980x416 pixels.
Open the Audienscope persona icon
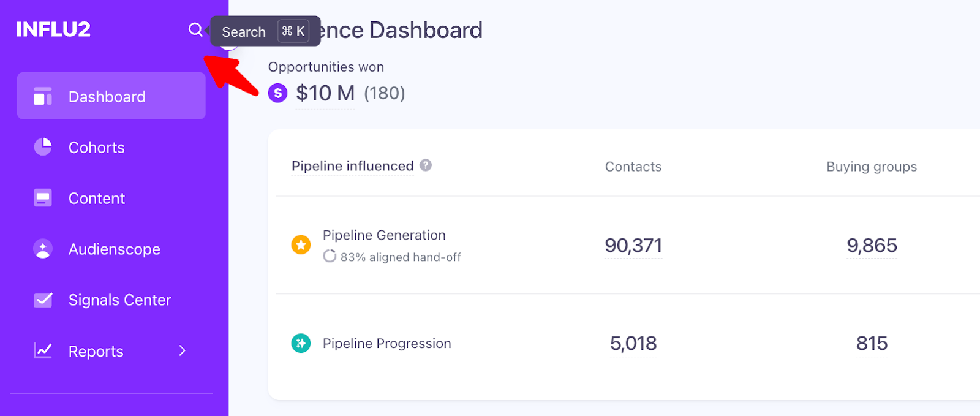[42, 249]
